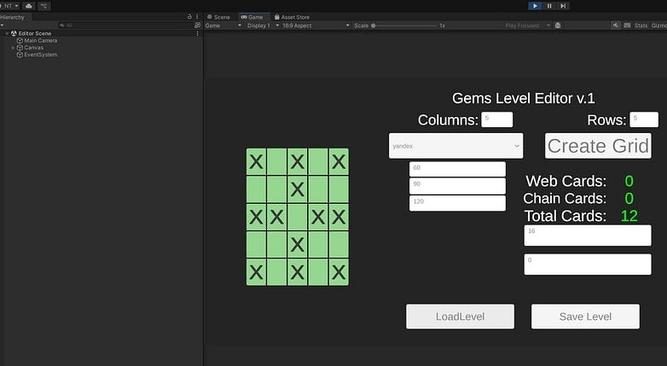Open the Play Focused dropdown
This screenshot has width=667, height=366.
coord(527,26)
